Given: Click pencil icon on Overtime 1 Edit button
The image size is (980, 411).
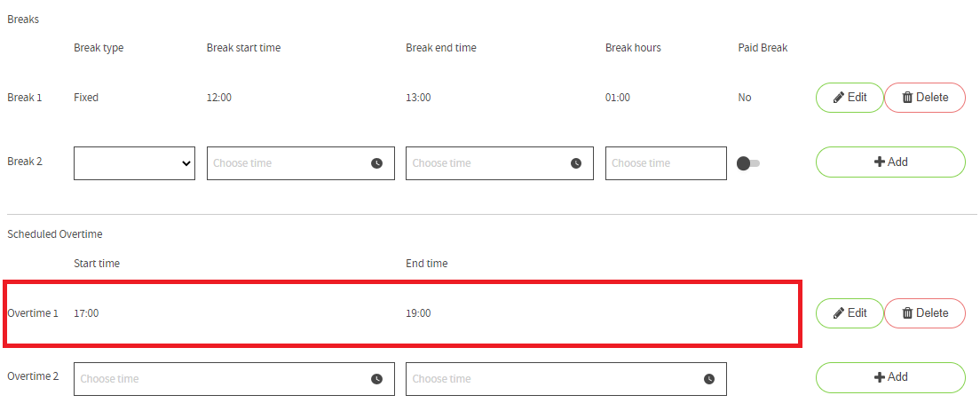Looking at the screenshot, I should tap(839, 313).
